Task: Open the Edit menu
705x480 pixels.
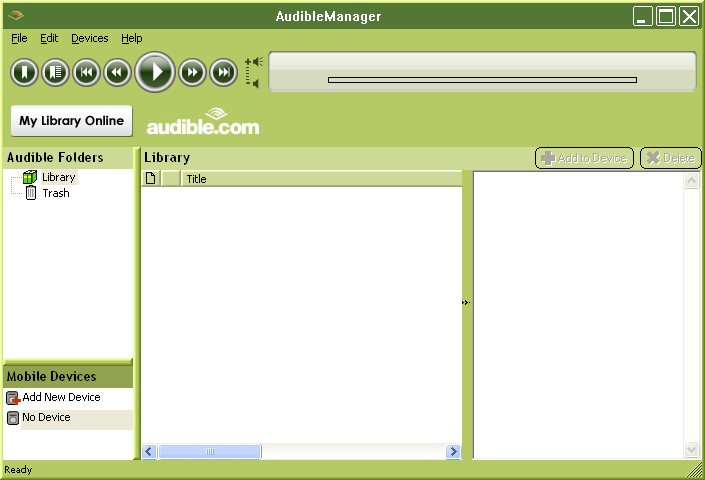Action: pyautogui.click(x=49, y=38)
